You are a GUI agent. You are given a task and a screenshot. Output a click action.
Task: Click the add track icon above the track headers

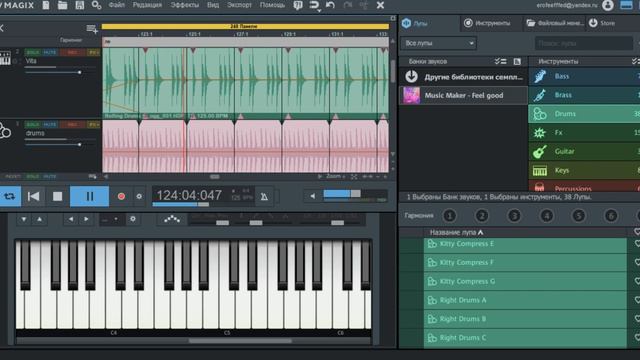92,29
